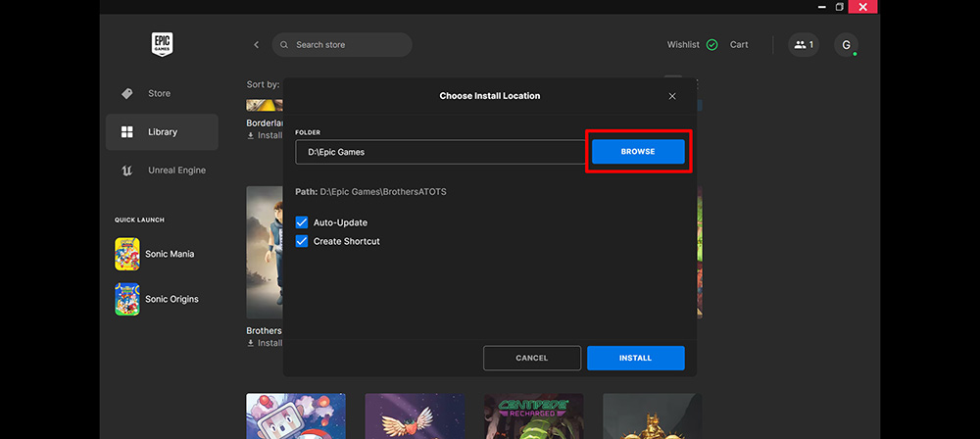Screen dimensions: 980x439
Task: Click the Store tag icon
Action: pyautogui.click(x=126, y=93)
